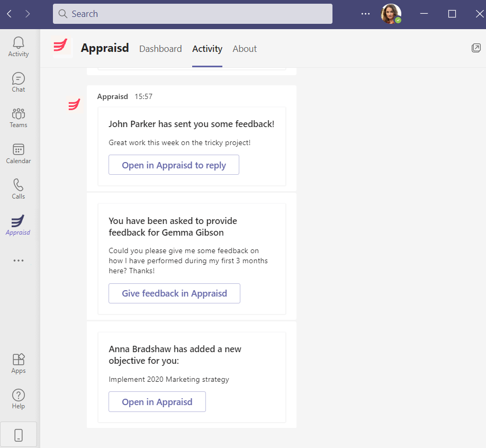The height and width of the screenshot is (448, 486).
Task: Open the Apps store icon
Action: point(19,363)
